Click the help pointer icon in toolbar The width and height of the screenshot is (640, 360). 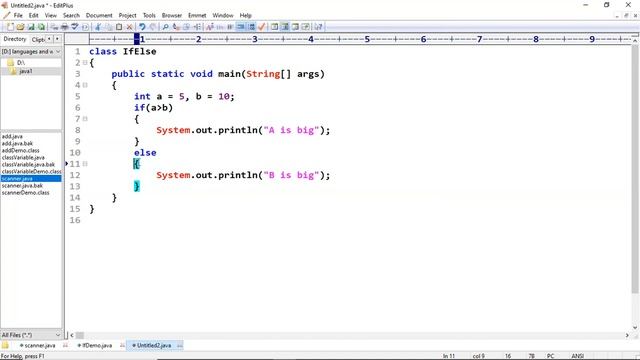coord(318,27)
